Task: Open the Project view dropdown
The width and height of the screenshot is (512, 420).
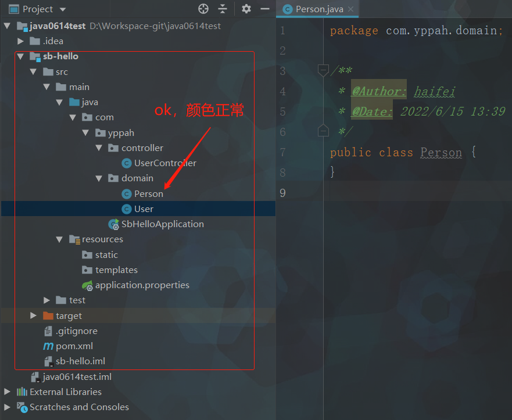Action: click(63, 9)
